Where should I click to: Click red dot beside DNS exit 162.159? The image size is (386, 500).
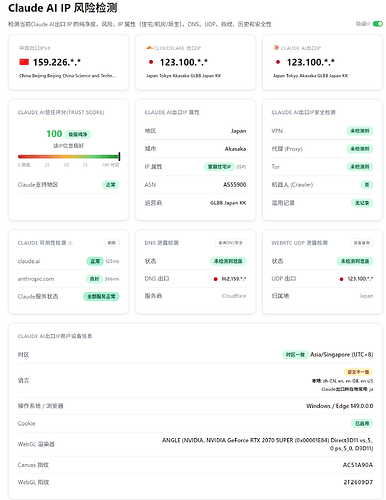(x=216, y=279)
